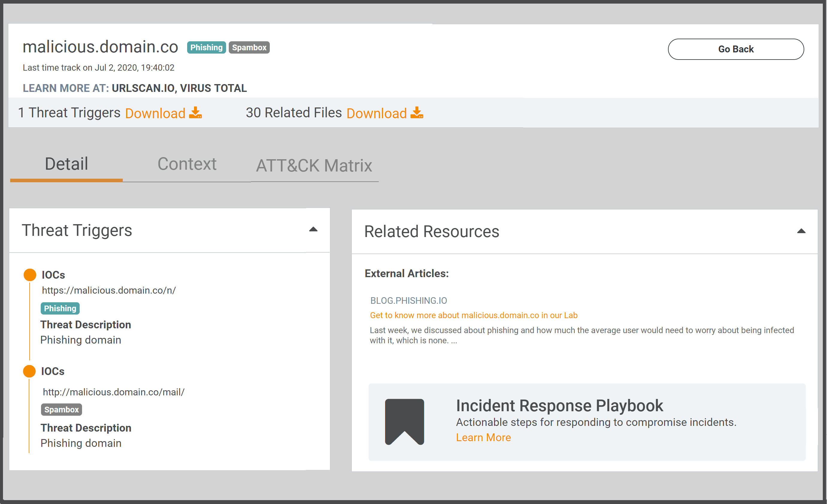Viewport: 827px width, 504px height.
Task: Open the VIRUS TOTAL link
Action: click(x=213, y=88)
